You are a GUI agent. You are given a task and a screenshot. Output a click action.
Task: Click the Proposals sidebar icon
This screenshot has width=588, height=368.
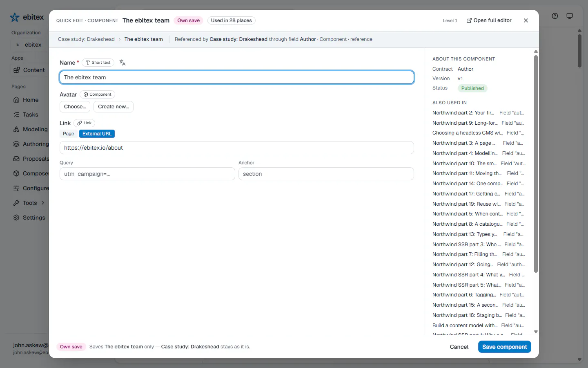(x=16, y=159)
